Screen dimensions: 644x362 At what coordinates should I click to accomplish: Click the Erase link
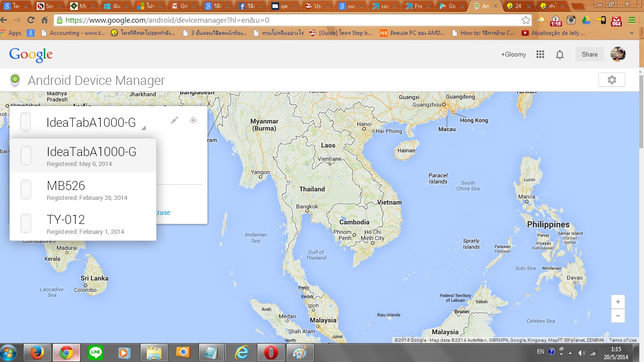(163, 213)
